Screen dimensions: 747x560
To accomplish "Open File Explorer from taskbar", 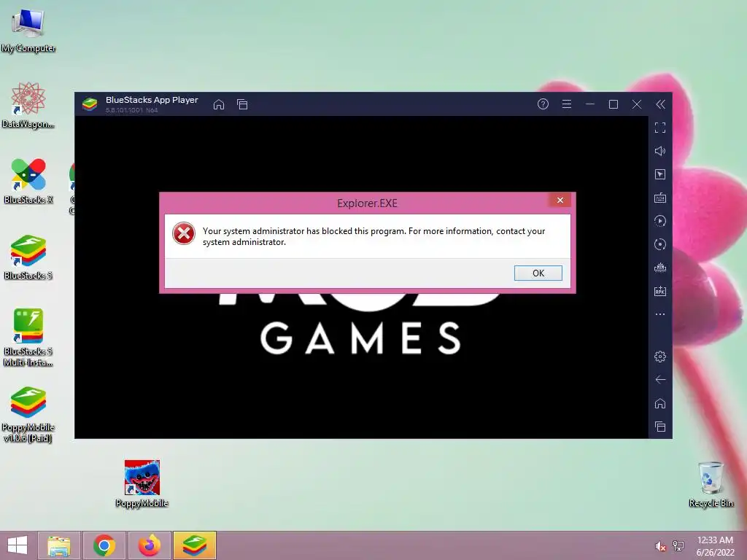I will click(x=59, y=545).
